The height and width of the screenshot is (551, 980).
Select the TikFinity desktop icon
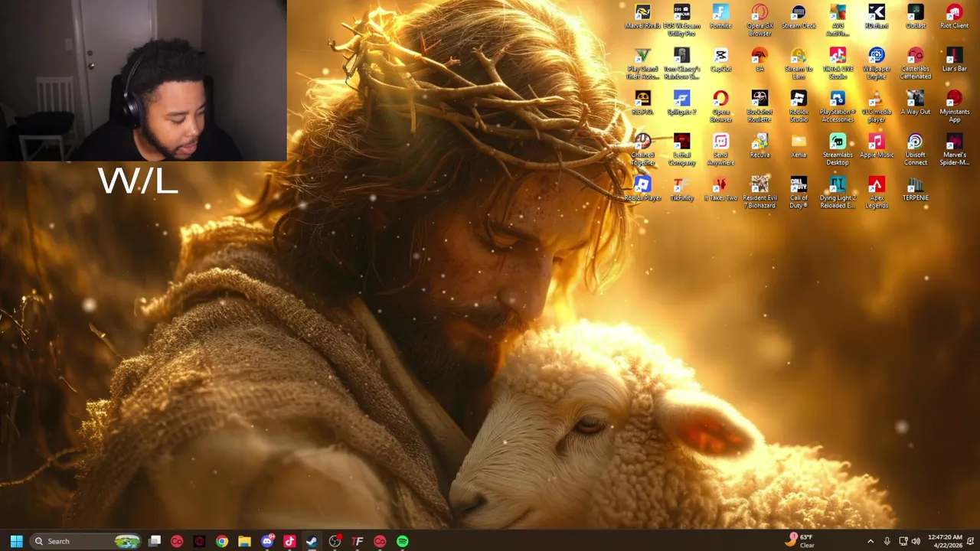click(x=681, y=189)
